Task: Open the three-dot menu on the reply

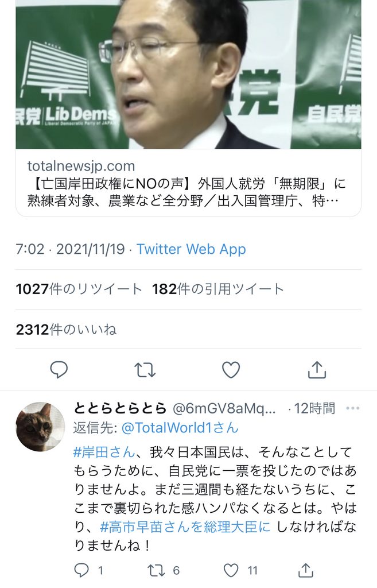Action: point(353,408)
